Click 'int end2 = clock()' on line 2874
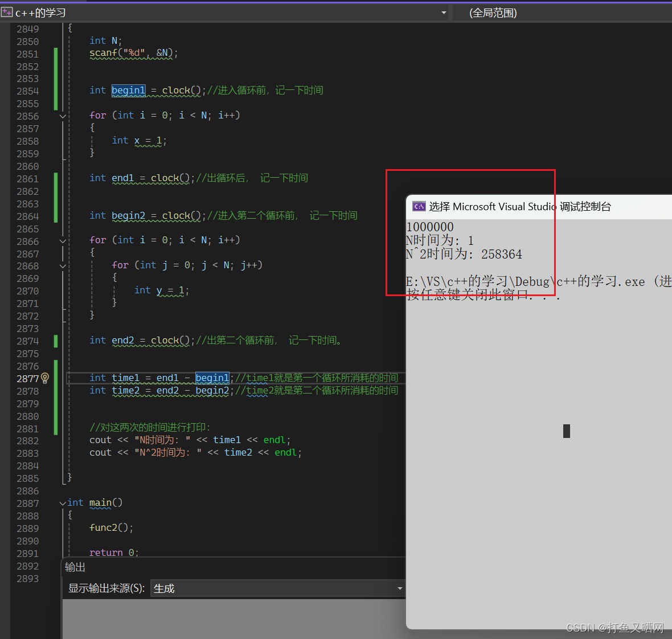Viewport: 672px width, 639px height. 142,340
